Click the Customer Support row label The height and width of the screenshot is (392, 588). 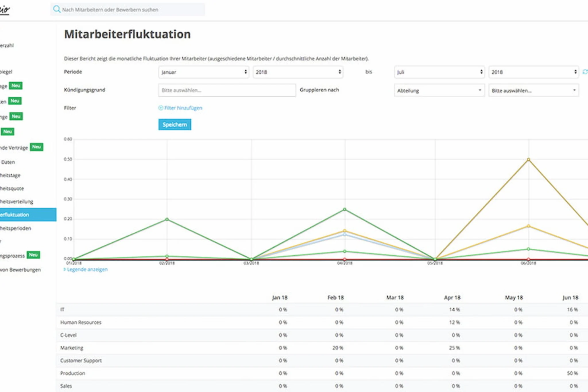click(x=81, y=360)
